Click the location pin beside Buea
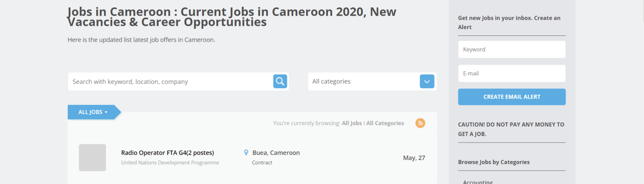 point(246,153)
